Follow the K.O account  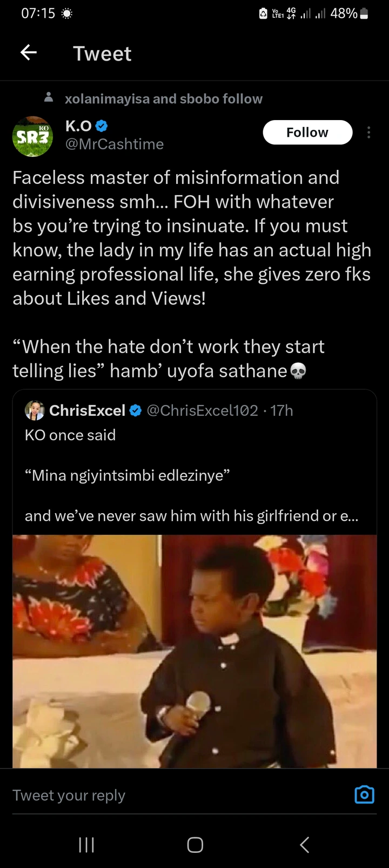307,132
